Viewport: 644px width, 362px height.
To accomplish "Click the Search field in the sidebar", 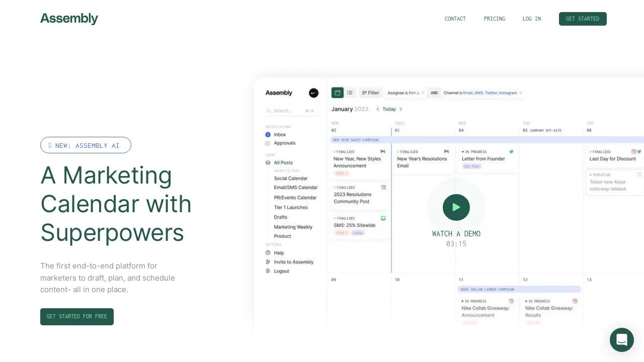I will (x=292, y=111).
